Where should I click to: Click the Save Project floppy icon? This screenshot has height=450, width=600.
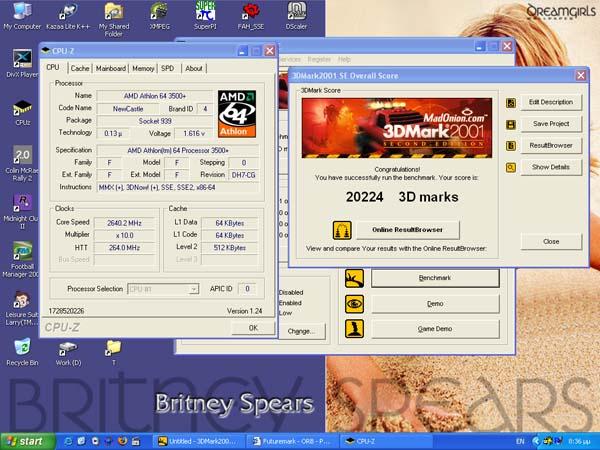[511, 124]
